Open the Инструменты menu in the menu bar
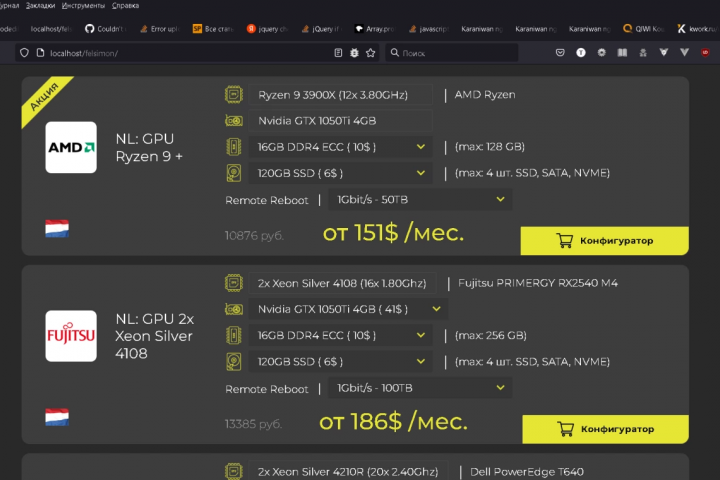The image size is (720, 480). (x=83, y=5)
